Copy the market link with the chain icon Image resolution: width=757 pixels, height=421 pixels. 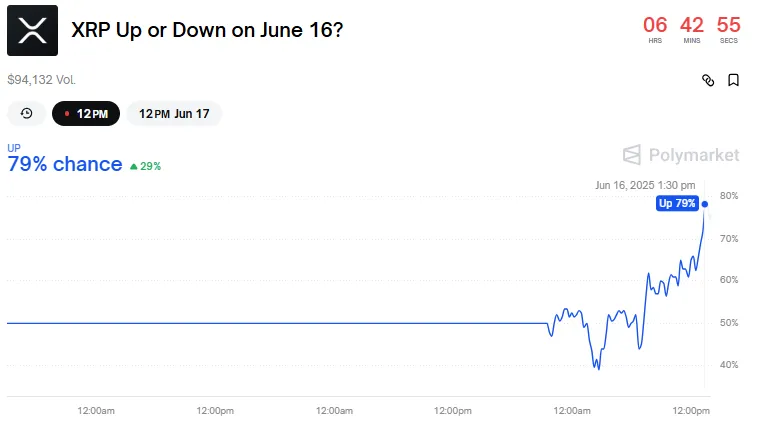(x=708, y=80)
